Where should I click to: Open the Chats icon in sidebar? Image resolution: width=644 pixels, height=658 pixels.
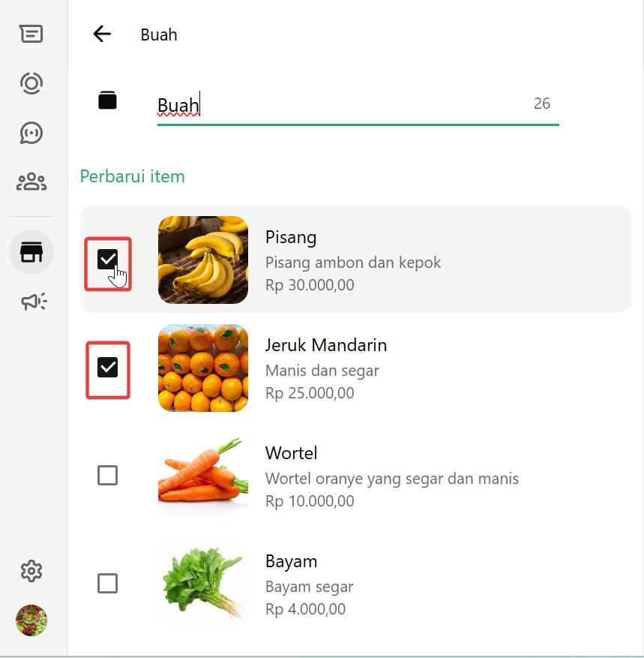tap(31, 34)
